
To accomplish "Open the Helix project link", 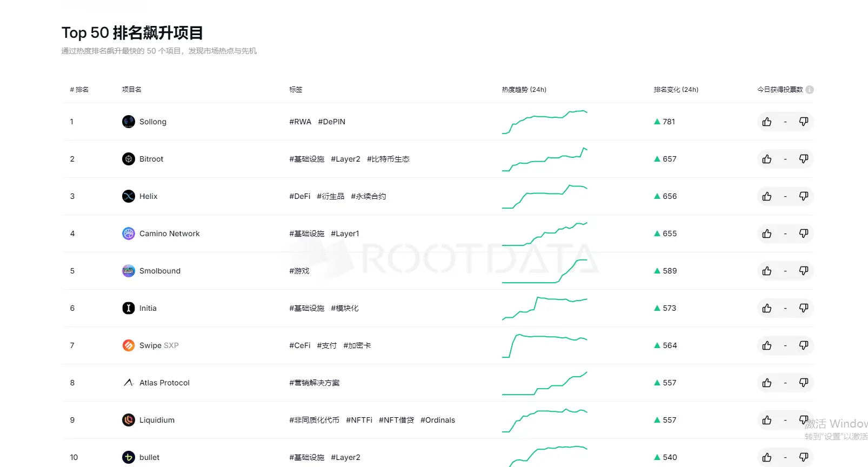I will point(149,196).
